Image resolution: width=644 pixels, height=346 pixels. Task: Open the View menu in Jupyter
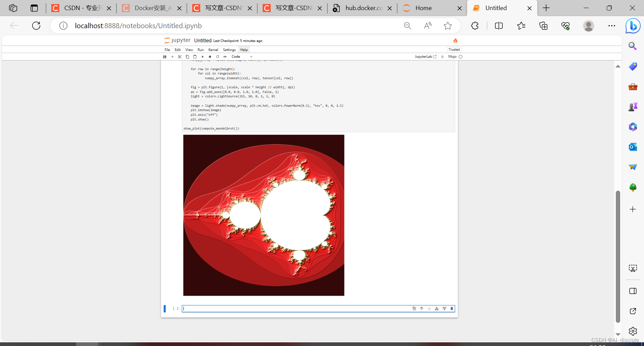pos(189,50)
